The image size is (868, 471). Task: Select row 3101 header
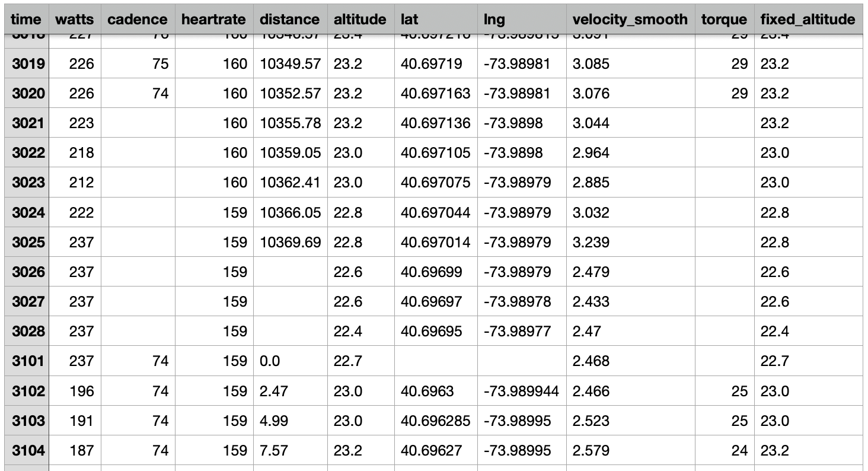[x=28, y=361]
